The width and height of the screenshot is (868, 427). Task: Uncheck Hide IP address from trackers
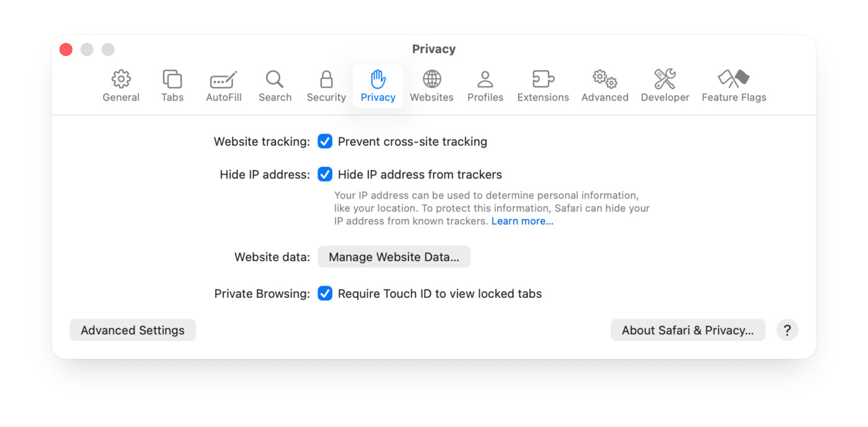tap(325, 174)
